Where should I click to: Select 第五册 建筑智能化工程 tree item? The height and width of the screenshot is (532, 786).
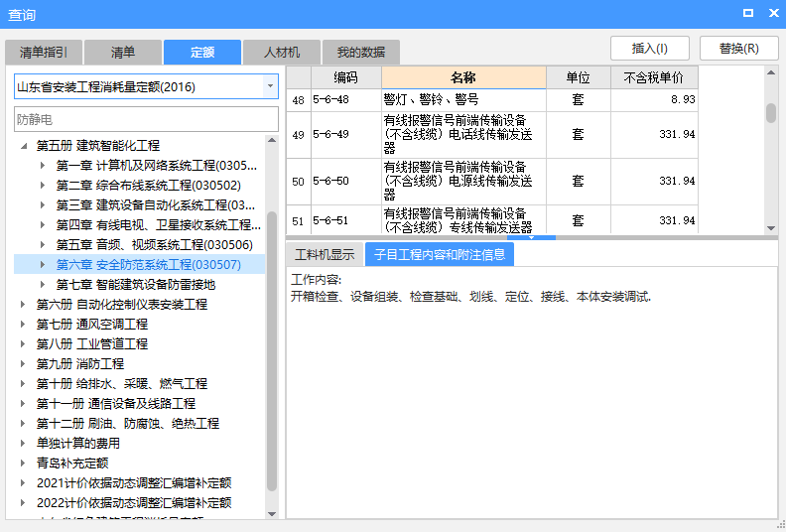pos(98,146)
